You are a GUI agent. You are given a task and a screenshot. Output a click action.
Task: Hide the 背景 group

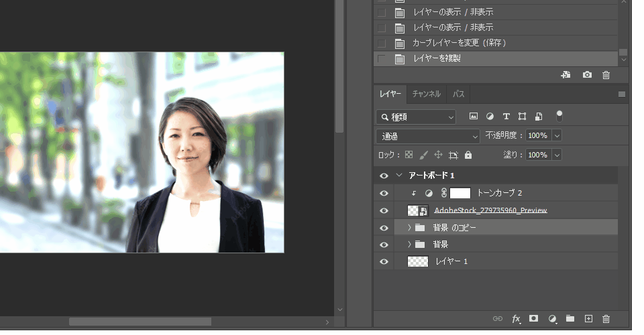click(x=384, y=245)
